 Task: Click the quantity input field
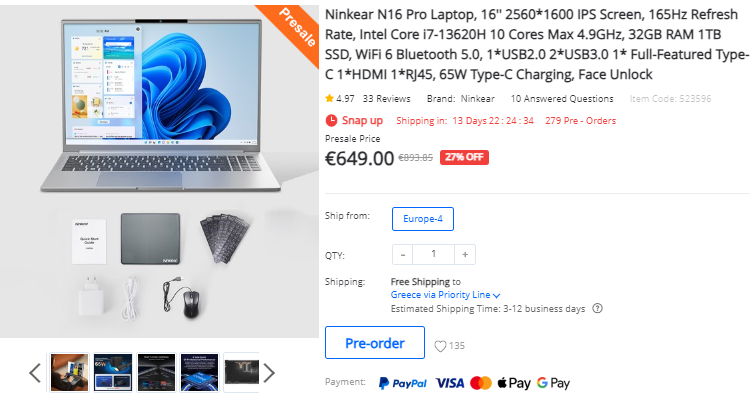point(433,255)
